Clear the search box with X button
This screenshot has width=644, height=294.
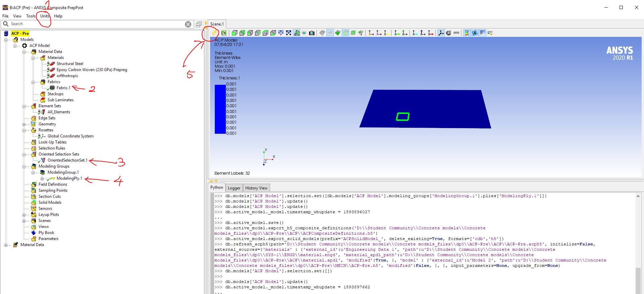click(188, 24)
